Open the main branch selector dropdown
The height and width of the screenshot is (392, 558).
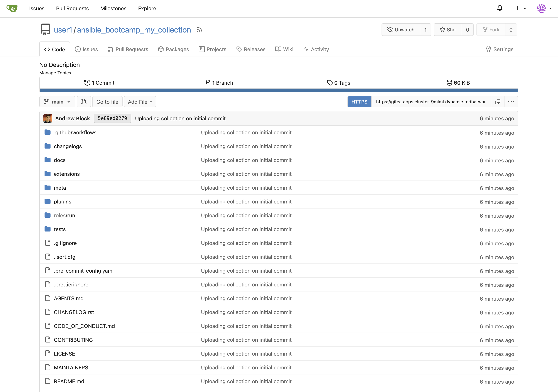(57, 101)
